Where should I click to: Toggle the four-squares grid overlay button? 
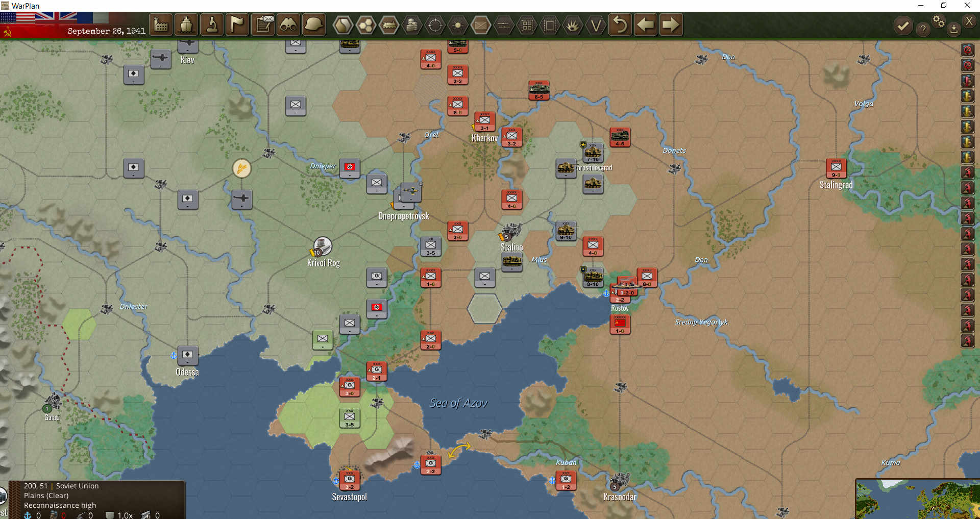527,25
